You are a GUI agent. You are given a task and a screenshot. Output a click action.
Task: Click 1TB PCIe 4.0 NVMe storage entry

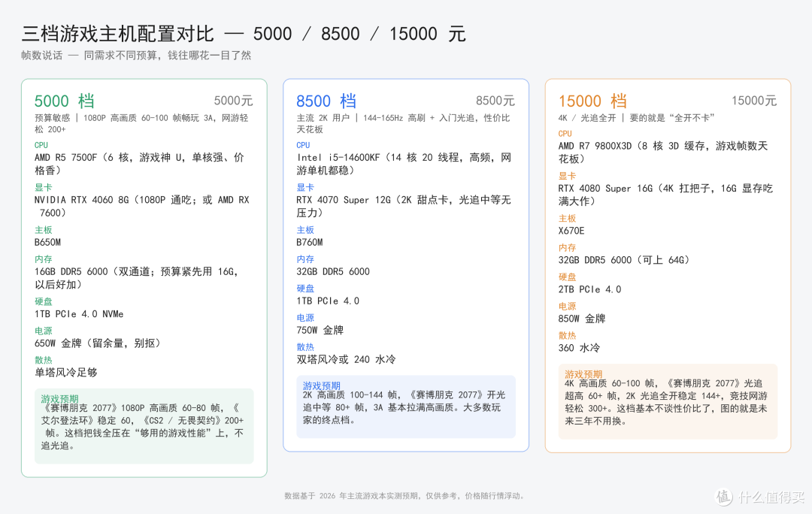(x=79, y=314)
